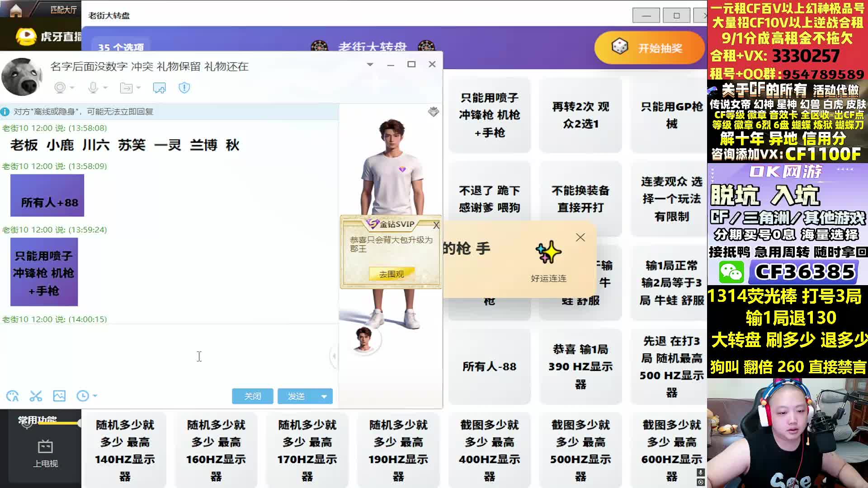
Task: Click 去围观 in SVIP popup
Action: point(391,274)
